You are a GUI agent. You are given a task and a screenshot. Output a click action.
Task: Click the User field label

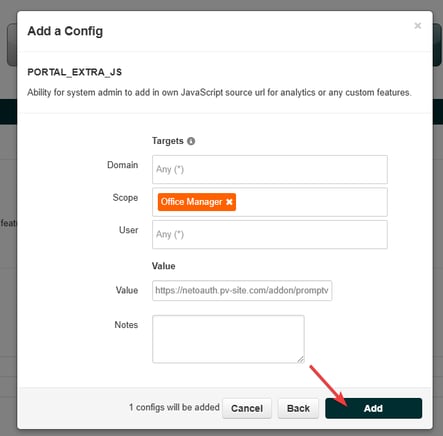tap(128, 230)
